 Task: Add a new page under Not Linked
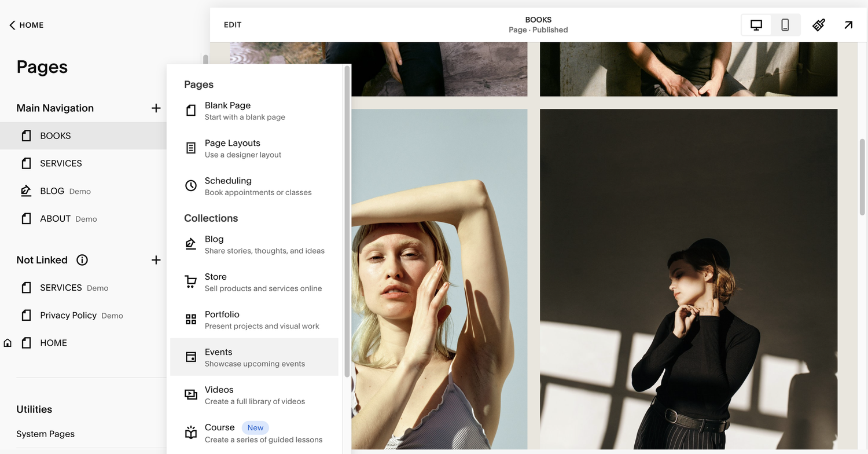[x=156, y=259]
